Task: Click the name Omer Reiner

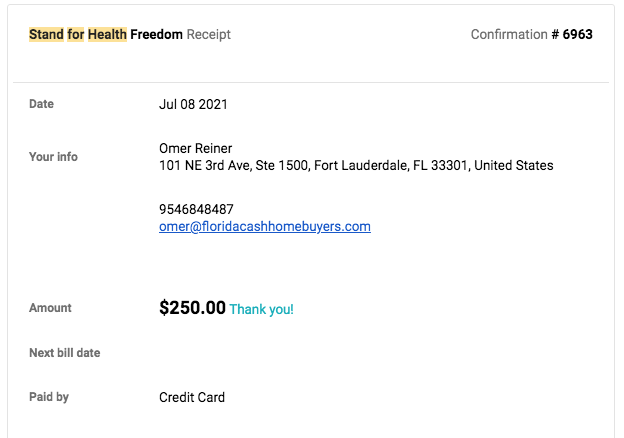Action: 195,148
